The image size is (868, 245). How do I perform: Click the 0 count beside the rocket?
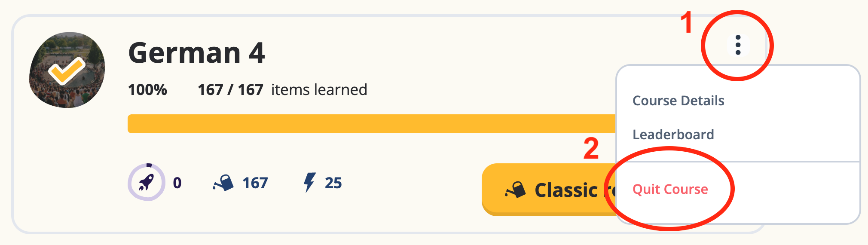(177, 183)
